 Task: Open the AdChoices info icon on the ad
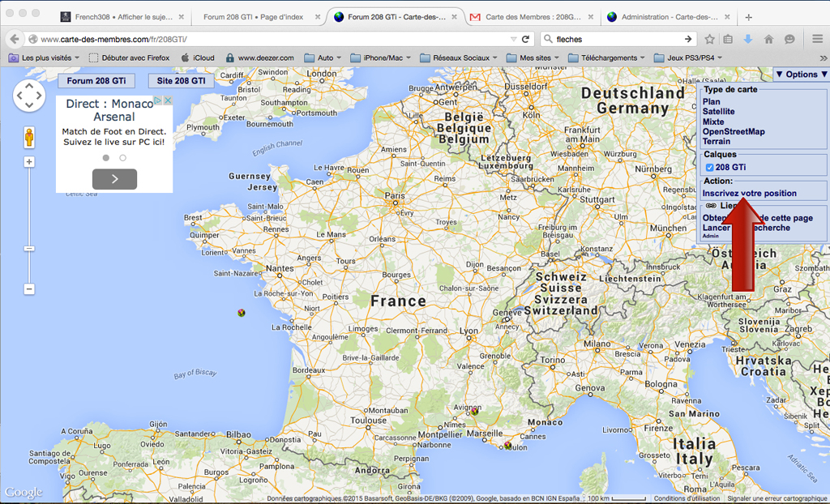(x=158, y=100)
